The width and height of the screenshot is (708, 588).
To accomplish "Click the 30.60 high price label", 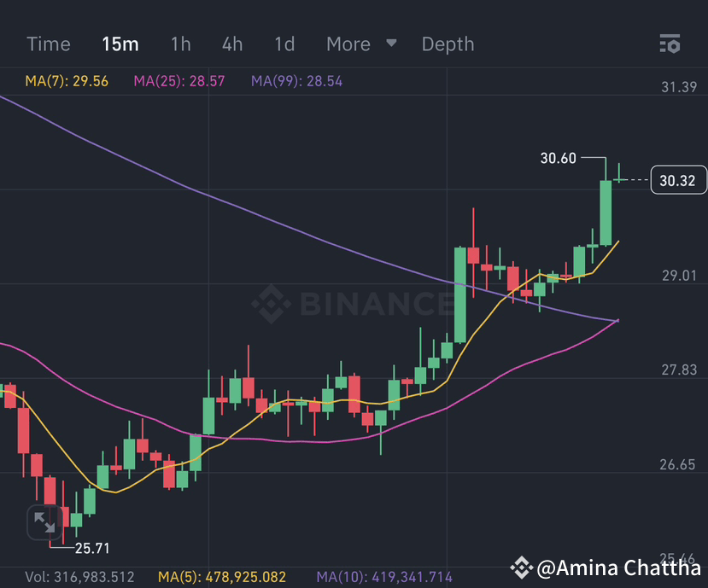I will coord(557,158).
